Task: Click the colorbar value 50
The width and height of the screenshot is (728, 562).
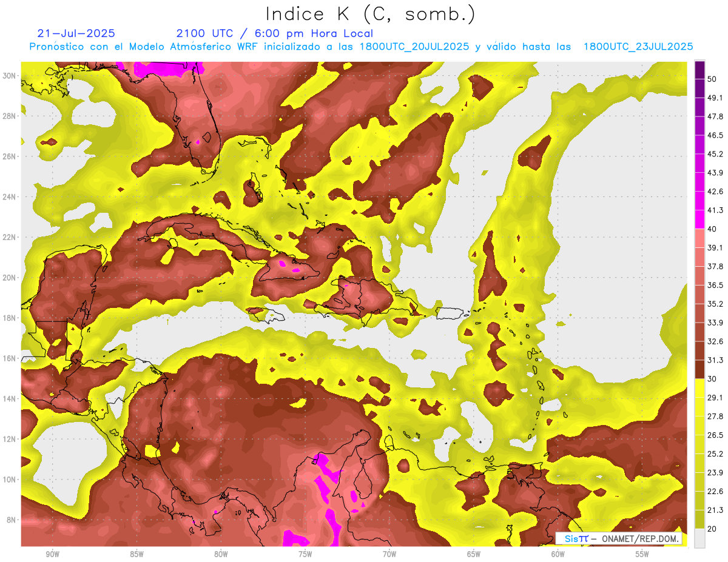Action: (712, 79)
